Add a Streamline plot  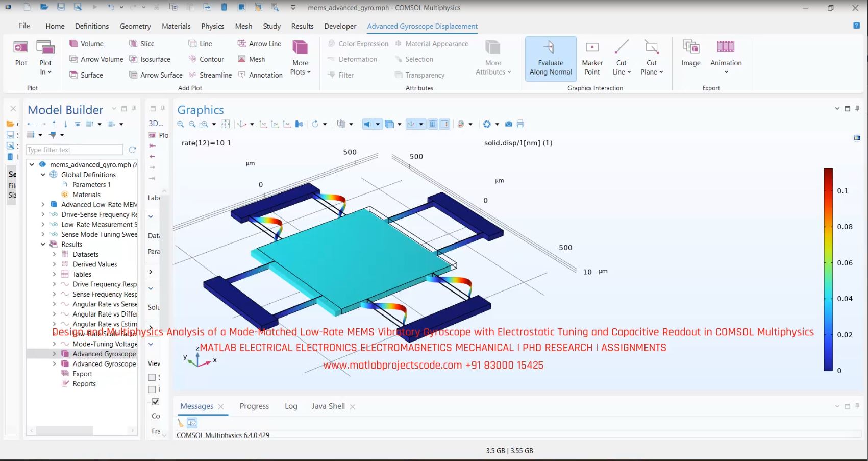pos(210,75)
